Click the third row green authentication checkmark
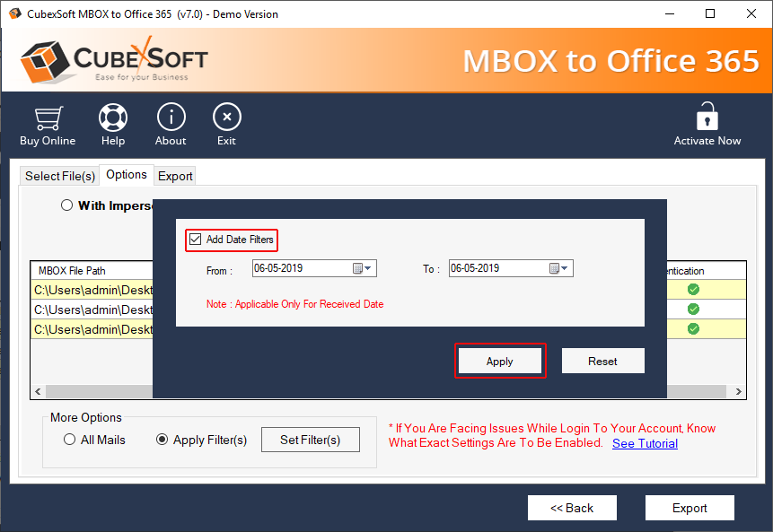 point(693,329)
